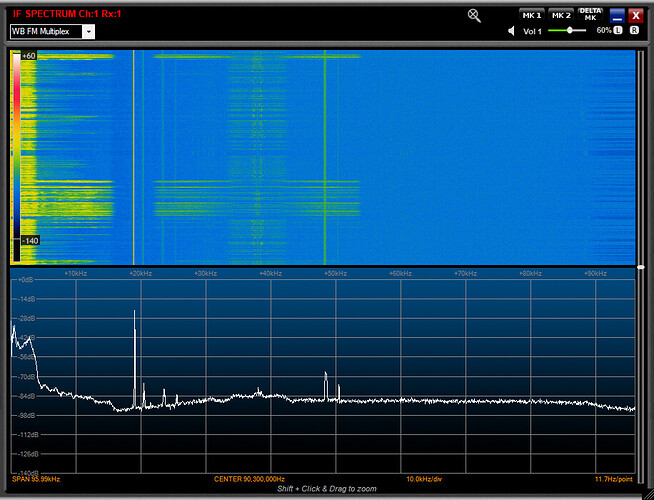The image size is (654, 500).
Task: Activate the DELTA MK marker button
Action: [590, 14]
